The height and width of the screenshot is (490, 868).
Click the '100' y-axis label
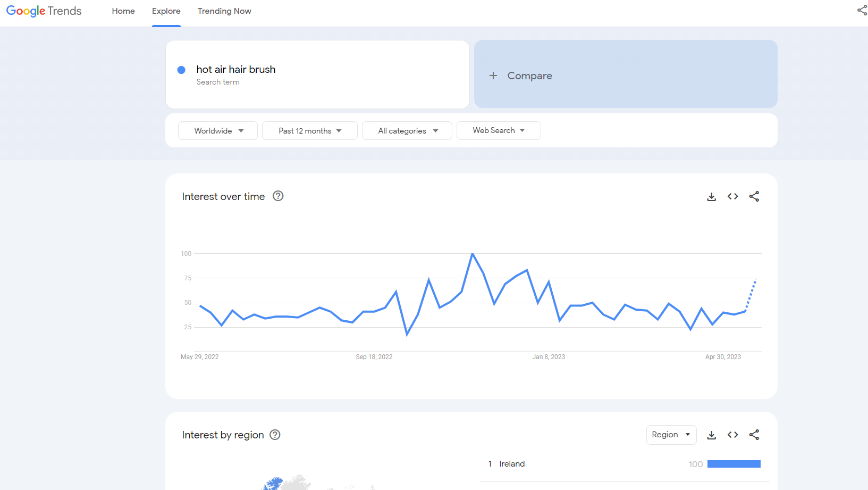point(186,254)
